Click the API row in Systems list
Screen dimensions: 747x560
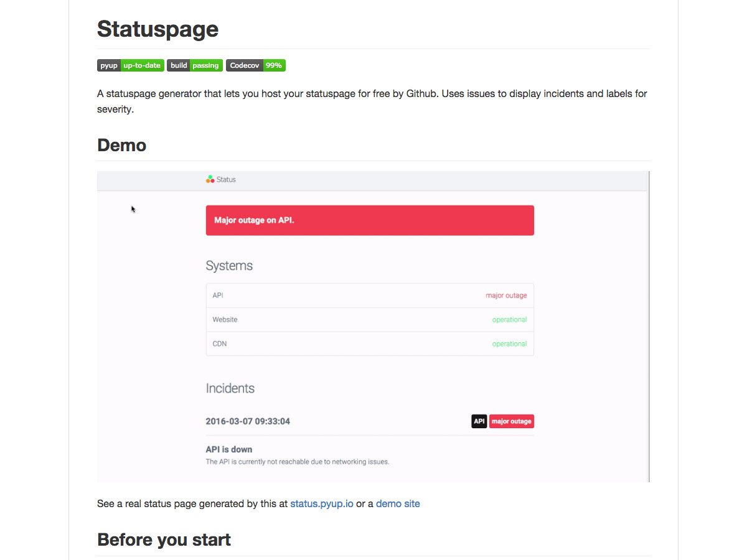[370, 296]
